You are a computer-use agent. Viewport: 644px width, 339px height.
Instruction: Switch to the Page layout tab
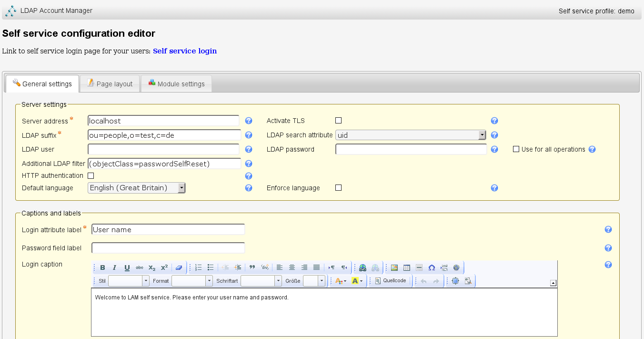click(x=110, y=84)
